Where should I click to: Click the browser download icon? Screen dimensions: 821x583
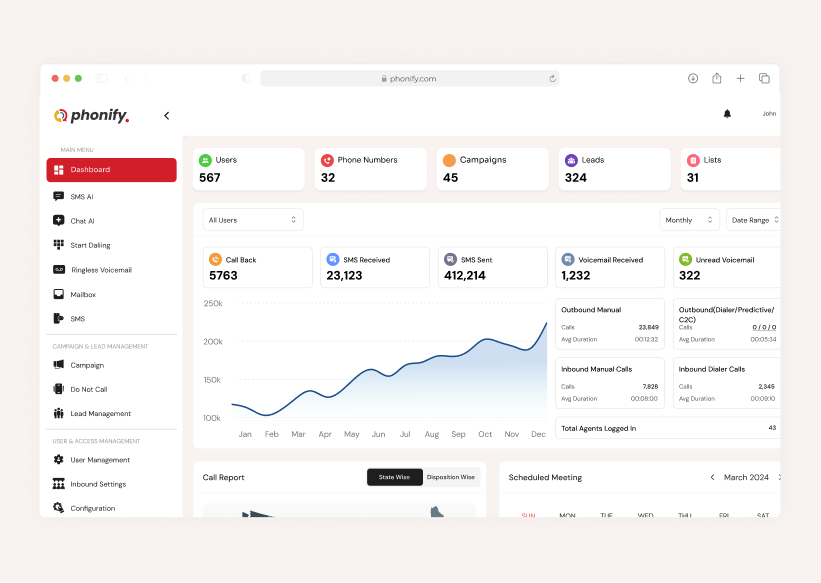[692, 78]
